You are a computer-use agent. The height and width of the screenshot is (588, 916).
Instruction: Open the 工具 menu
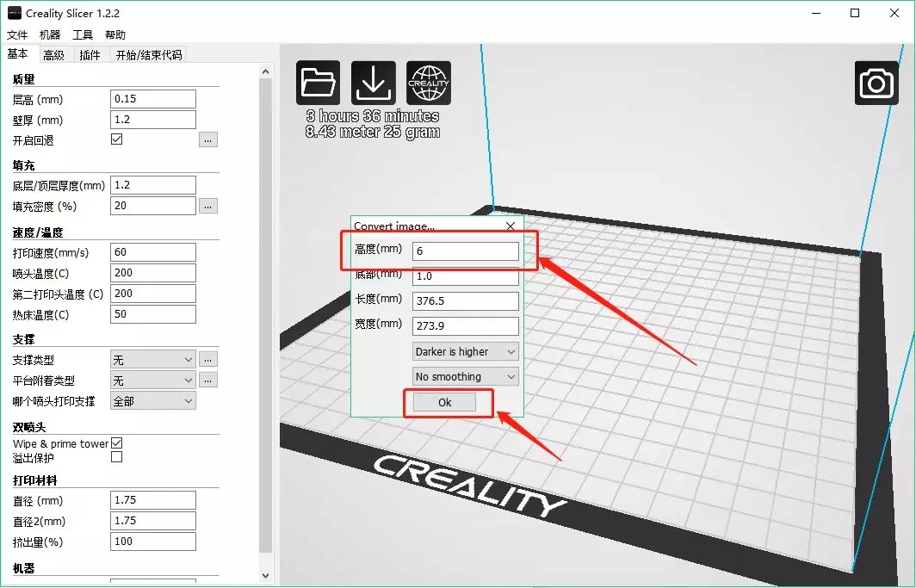(x=83, y=35)
